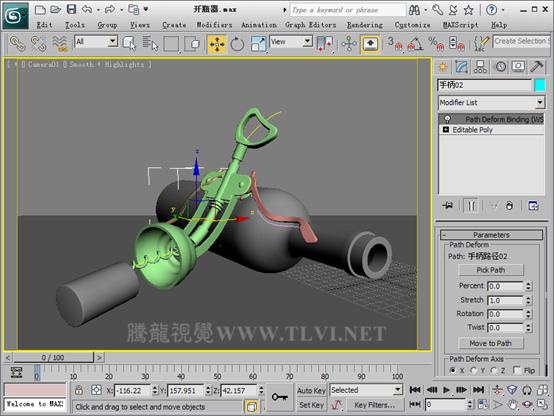The width and height of the screenshot is (554, 416).
Task: Click the Auto Key button
Action: tap(311, 391)
